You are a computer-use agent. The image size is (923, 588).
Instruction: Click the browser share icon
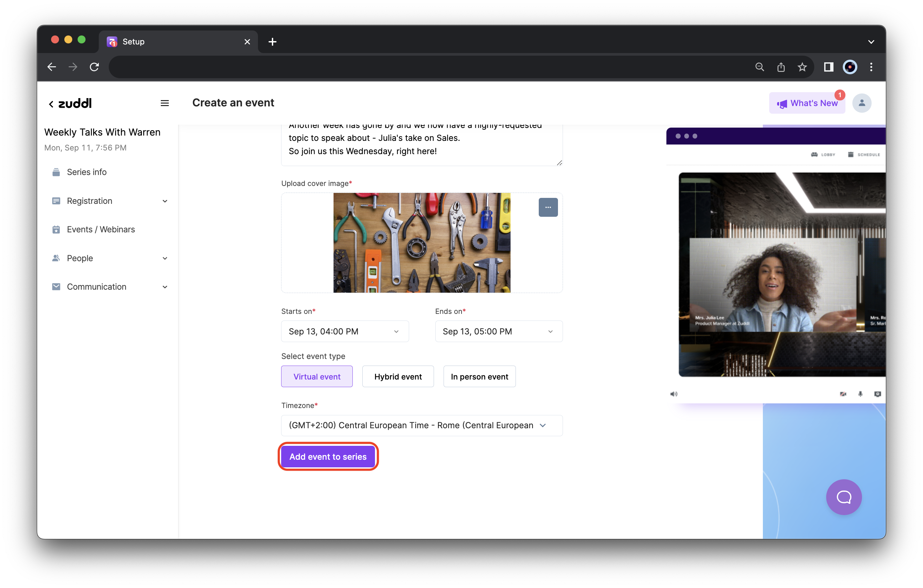tap(781, 68)
